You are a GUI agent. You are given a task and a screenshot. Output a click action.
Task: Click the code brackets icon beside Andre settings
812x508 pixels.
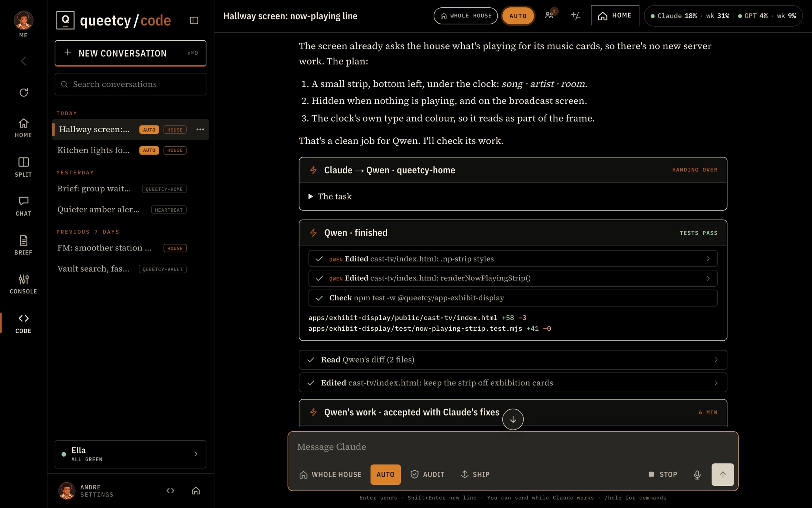(x=170, y=491)
